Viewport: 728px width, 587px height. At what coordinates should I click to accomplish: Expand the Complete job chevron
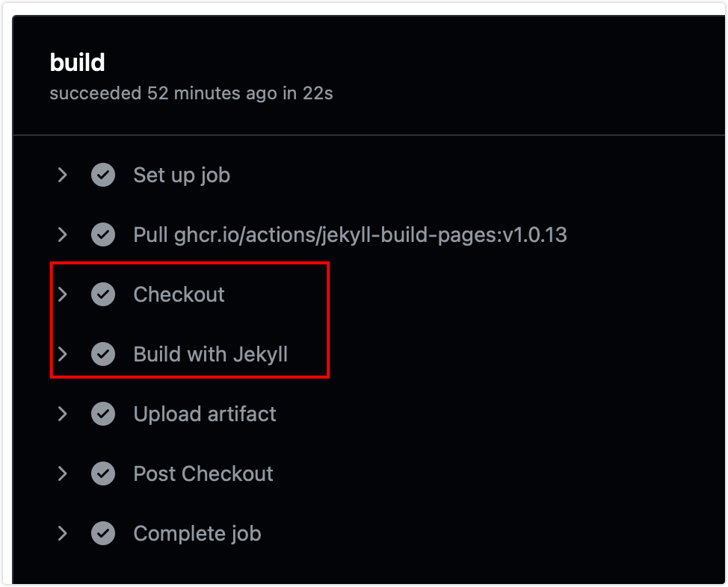click(62, 534)
